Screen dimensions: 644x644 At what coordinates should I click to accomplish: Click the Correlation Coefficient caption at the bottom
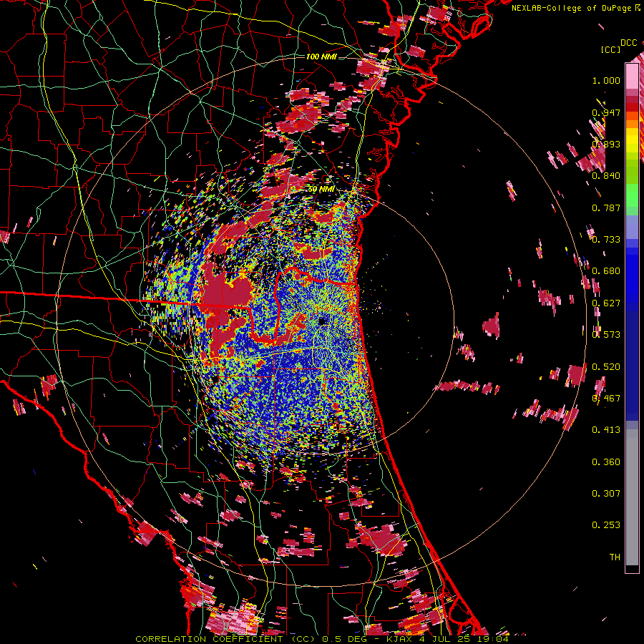coord(322,639)
